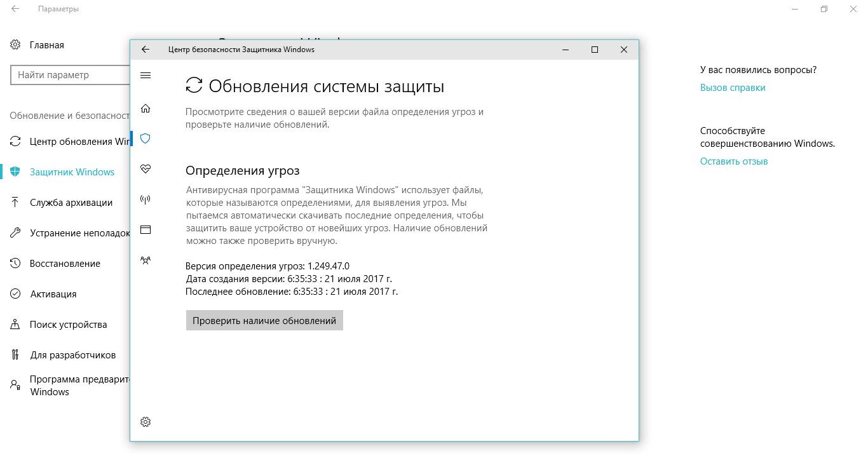868x460 pixels.
Task: Click the Программа предварительной оценки person icon
Action: click(x=15, y=385)
